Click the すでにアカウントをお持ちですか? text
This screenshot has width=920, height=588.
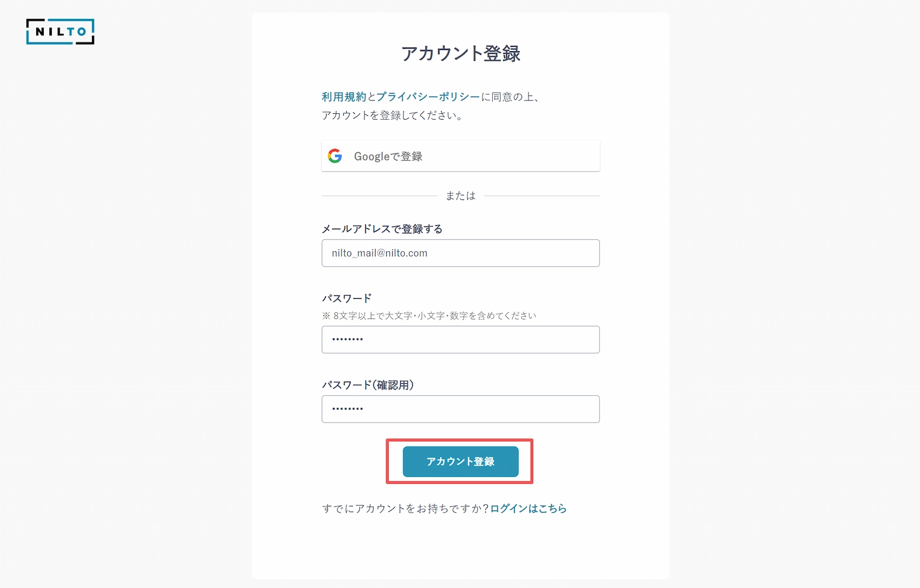click(405, 508)
